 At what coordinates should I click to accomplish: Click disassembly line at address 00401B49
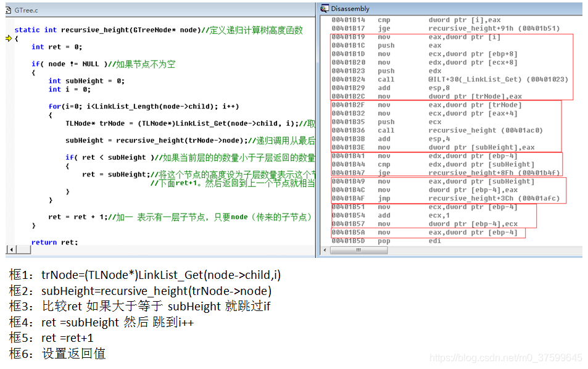(x=433, y=181)
